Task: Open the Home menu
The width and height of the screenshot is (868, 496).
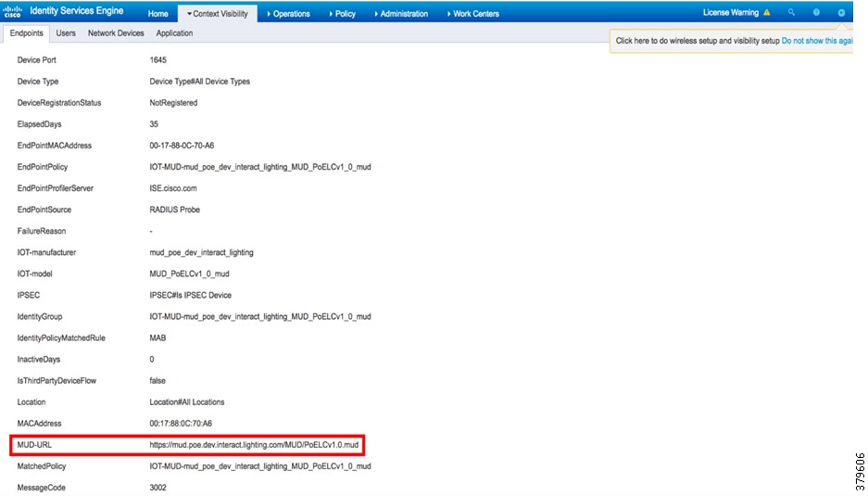Action: 157,13
